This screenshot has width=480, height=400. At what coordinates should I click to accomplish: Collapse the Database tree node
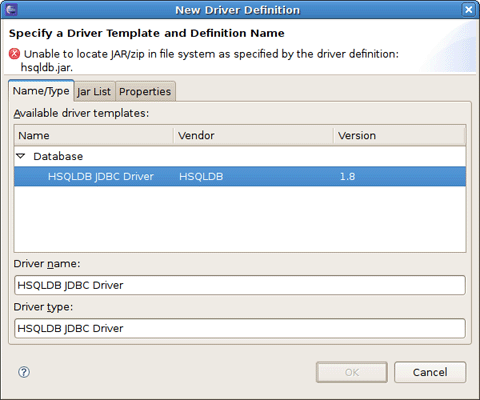tap(21, 156)
